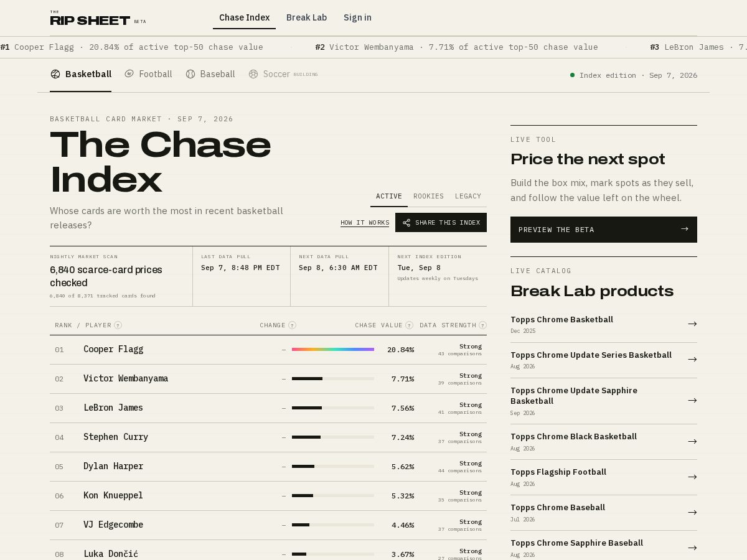The height and width of the screenshot is (560, 747).
Task: Select the Rookies index filter tab
Action: pos(428,196)
